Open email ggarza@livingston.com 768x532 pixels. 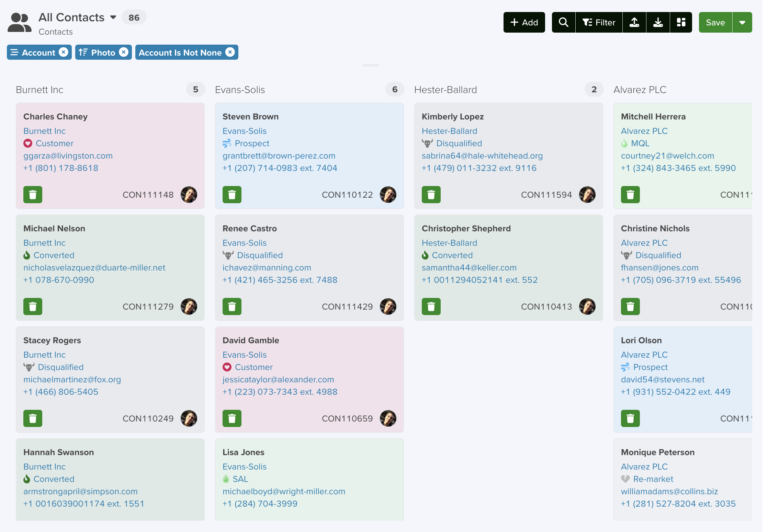tap(68, 155)
